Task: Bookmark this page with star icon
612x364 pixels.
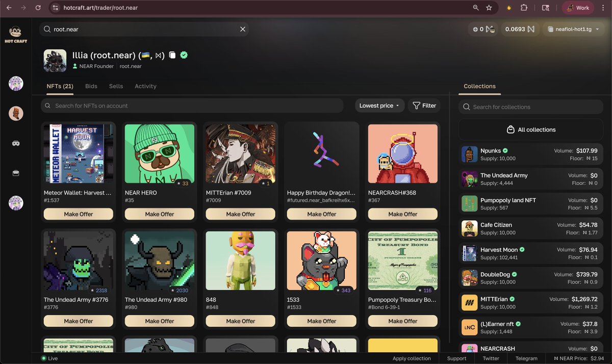Action: 489,8
